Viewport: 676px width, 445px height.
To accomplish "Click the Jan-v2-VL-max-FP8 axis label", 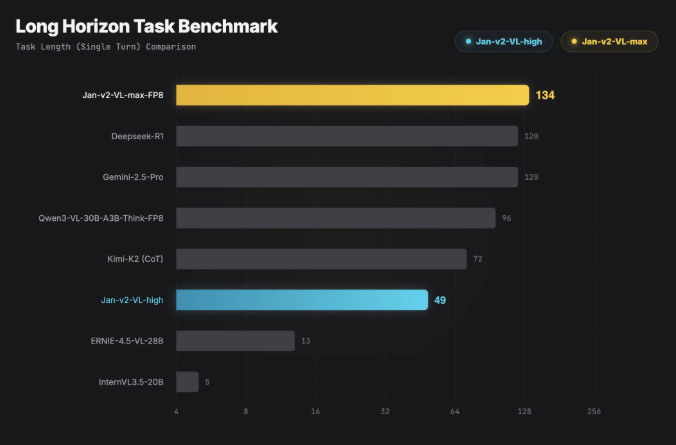I will click(x=122, y=96).
